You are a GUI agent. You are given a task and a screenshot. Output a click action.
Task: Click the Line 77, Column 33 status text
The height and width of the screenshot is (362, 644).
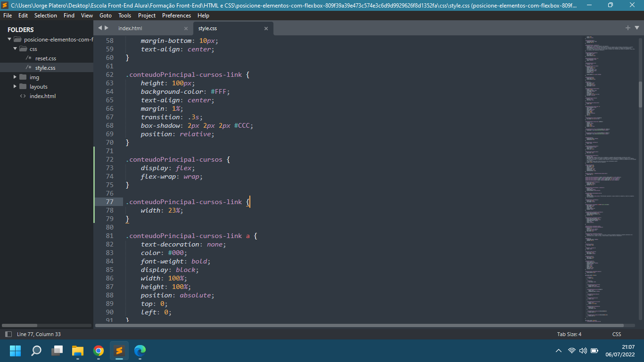pos(39,334)
